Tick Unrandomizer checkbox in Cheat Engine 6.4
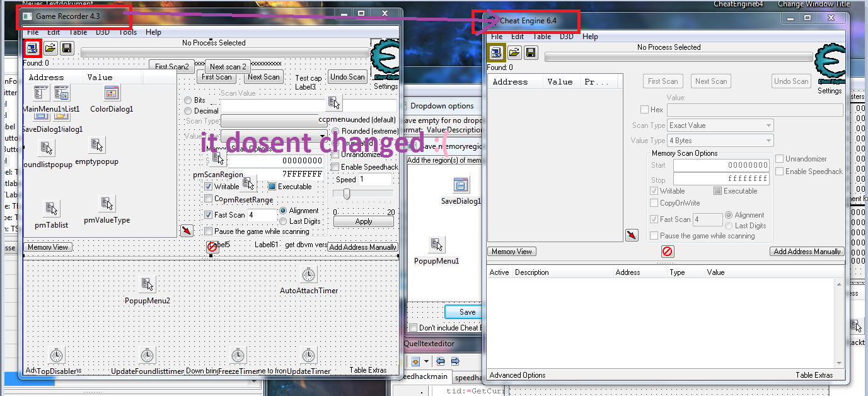This screenshot has width=868, height=396. point(780,159)
